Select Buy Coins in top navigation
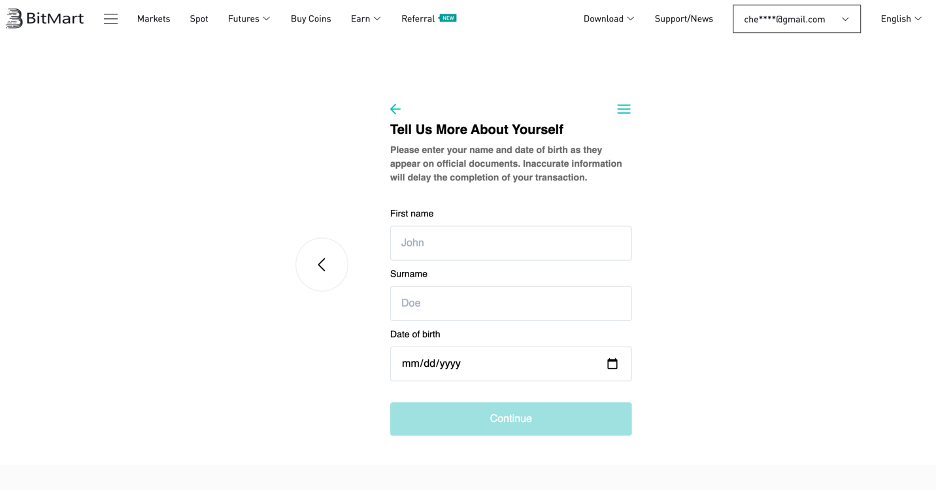The image size is (936, 490). (x=310, y=19)
